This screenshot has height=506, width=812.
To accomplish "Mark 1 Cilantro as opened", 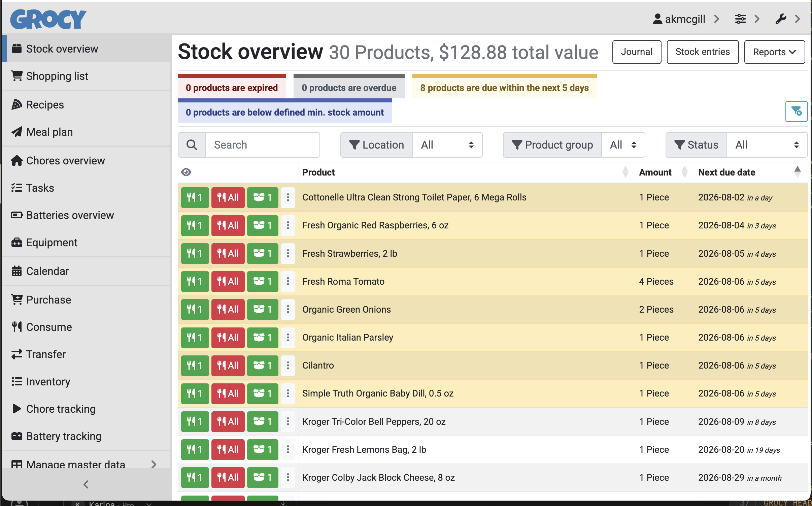I will click(263, 366).
